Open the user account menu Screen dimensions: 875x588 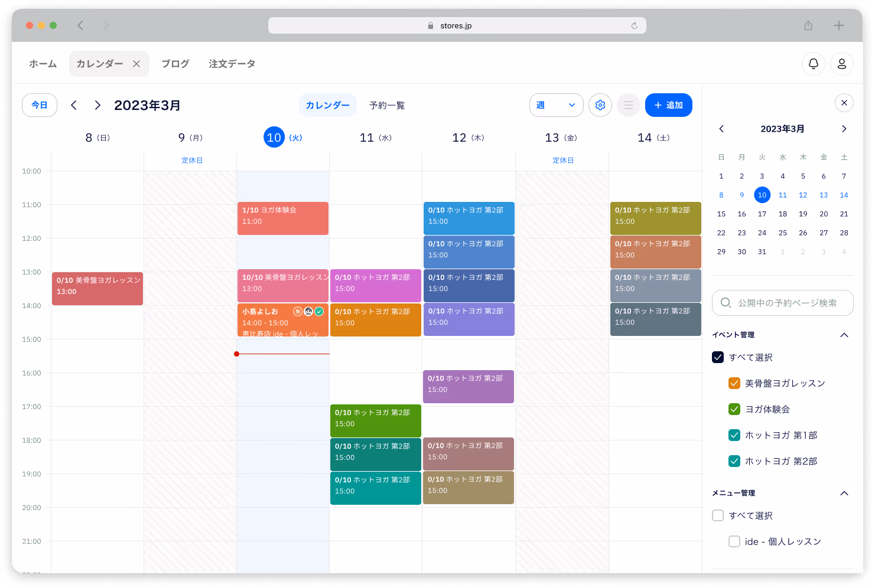click(x=842, y=64)
